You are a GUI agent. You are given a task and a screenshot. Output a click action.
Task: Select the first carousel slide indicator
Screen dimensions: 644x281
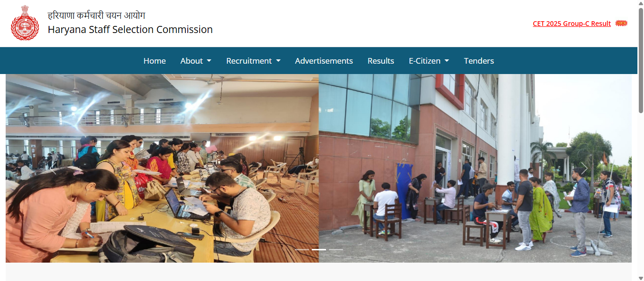pos(302,249)
